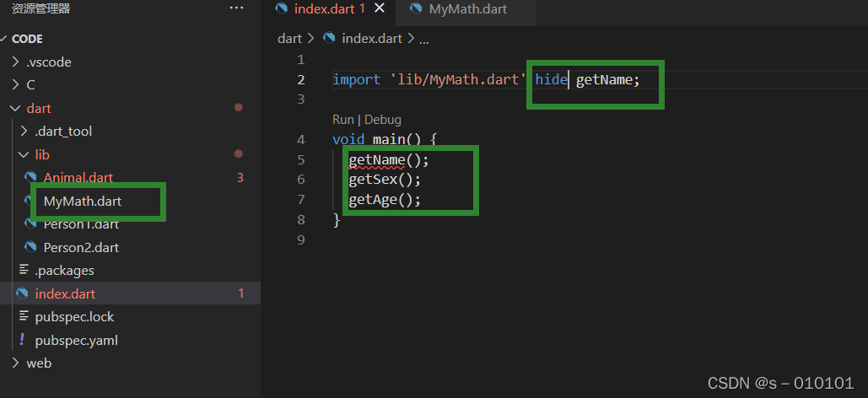This screenshot has height=398, width=868.
Task: Click the Dart icon beside Person2.dart
Action: pyautogui.click(x=30, y=247)
